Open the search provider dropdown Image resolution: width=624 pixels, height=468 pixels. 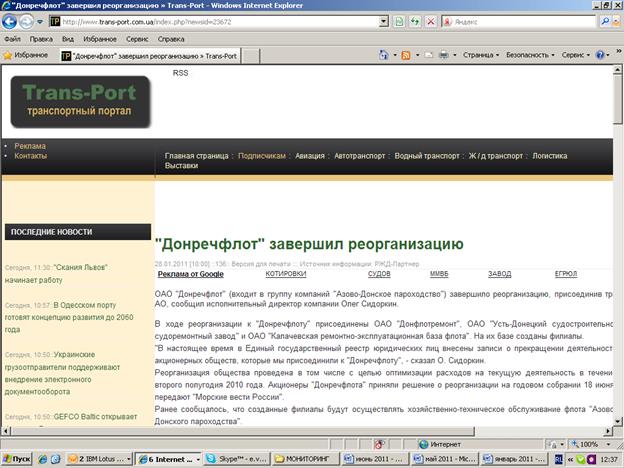click(x=616, y=22)
